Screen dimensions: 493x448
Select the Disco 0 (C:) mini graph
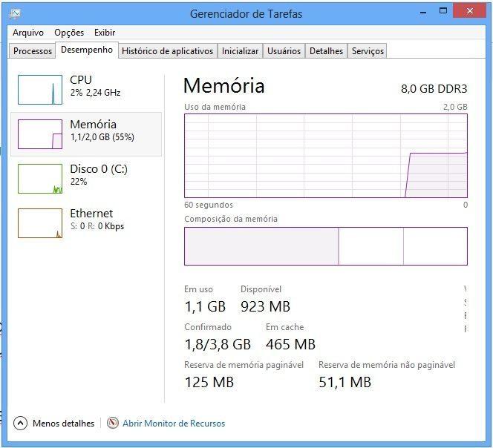pyautogui.click(x=39, y=179)
